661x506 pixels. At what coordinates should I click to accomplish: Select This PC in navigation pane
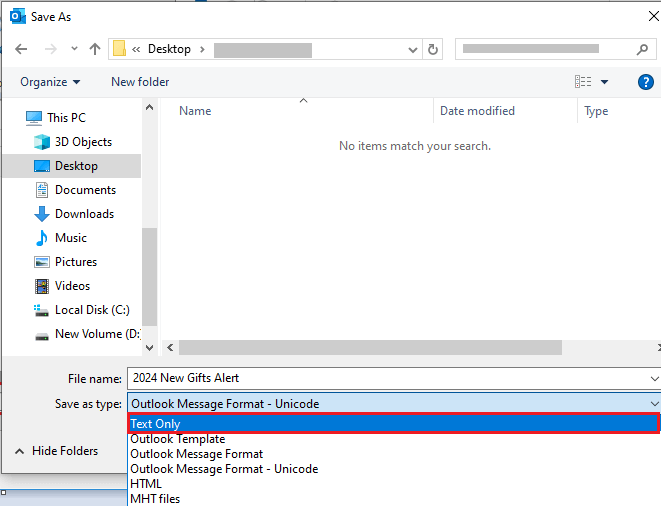pos(66,118)
